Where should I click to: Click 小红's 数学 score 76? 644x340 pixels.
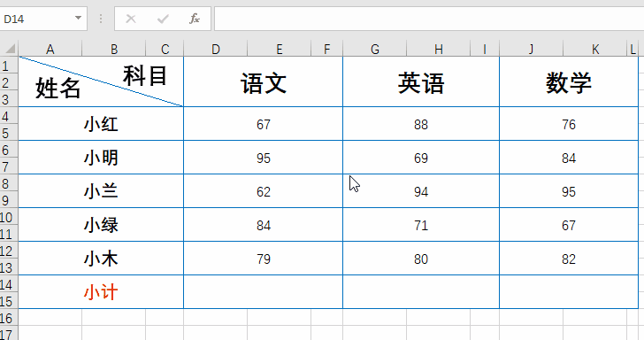tap(569, 124)
